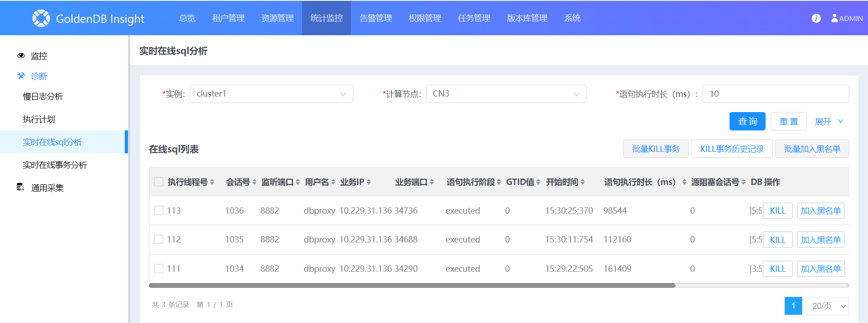Open the 20/页 page size dropdown
The height and width of the screenshot is (323, 868).
coord(827,306)
